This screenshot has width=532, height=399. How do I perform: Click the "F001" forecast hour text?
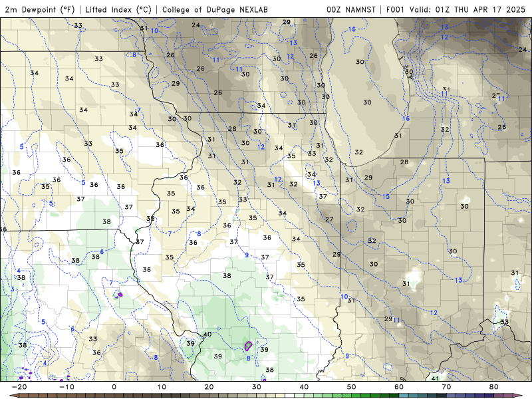tap(395, 9)
